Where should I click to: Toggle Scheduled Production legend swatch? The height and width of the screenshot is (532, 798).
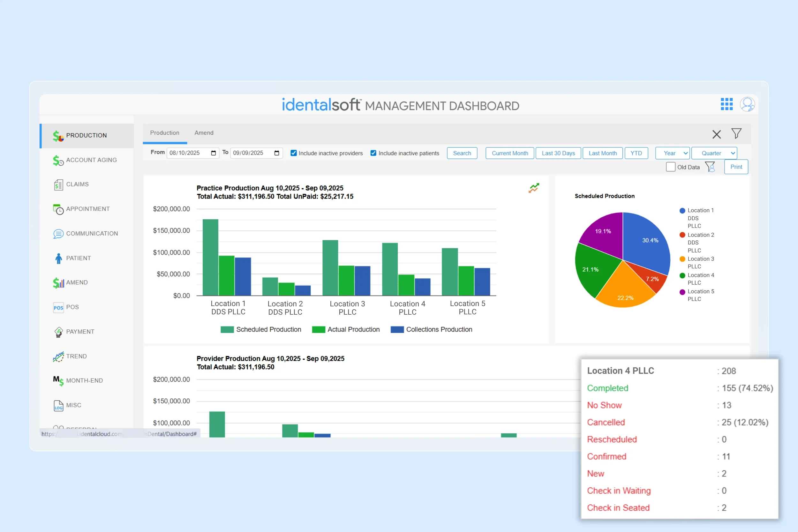227,329
